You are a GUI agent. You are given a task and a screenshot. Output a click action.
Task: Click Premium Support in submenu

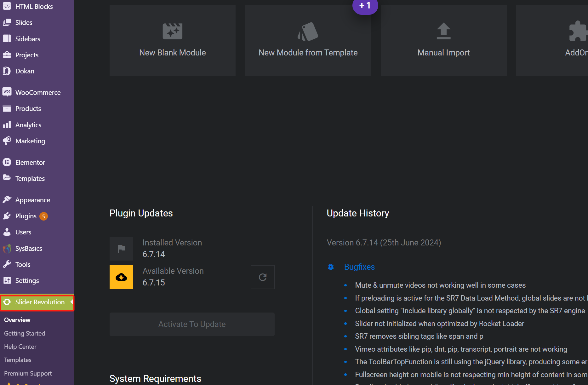coord(28,373)
